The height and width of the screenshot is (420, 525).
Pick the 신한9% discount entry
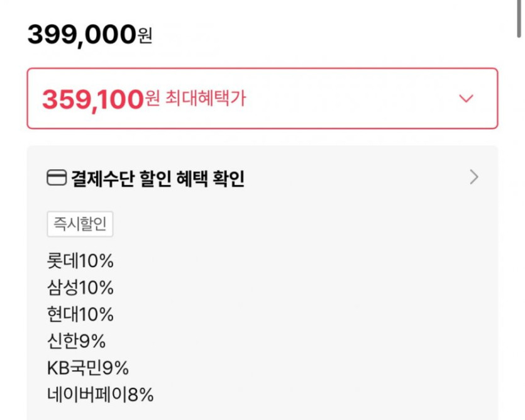[x=76, y=341]
